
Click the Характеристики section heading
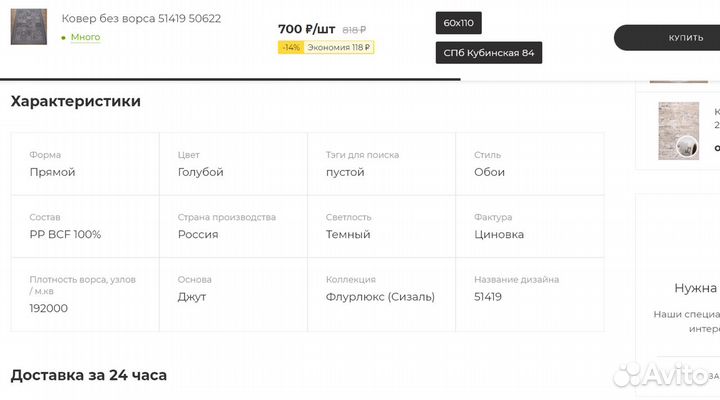coord(75,101)
